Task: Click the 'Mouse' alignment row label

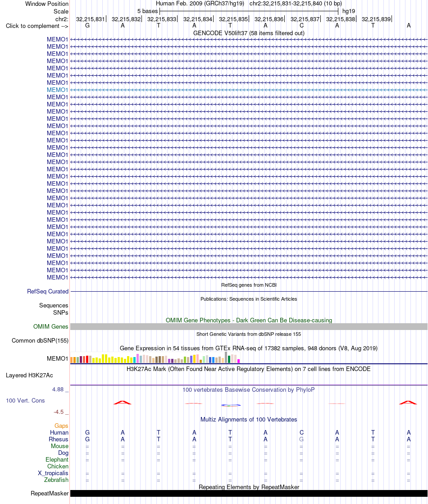Action: 59,446
